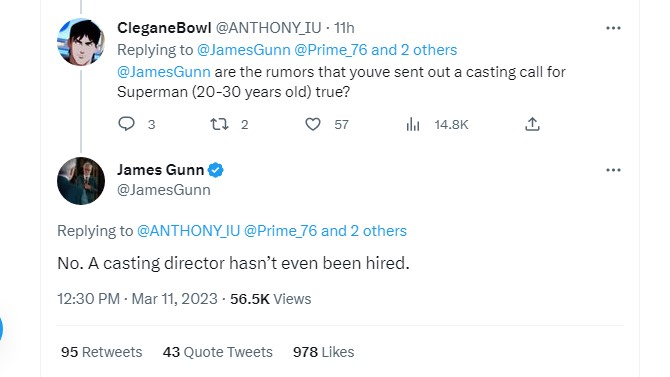View the 43 Quote Tweets list

pos(217,352)
